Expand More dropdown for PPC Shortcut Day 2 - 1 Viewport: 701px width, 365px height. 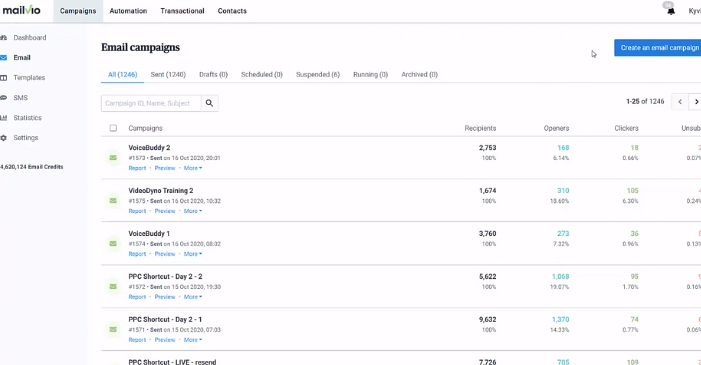coord(193,340)
